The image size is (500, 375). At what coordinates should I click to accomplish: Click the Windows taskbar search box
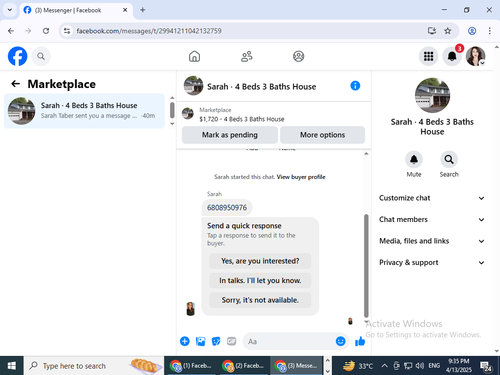click(x=93, y=366)
